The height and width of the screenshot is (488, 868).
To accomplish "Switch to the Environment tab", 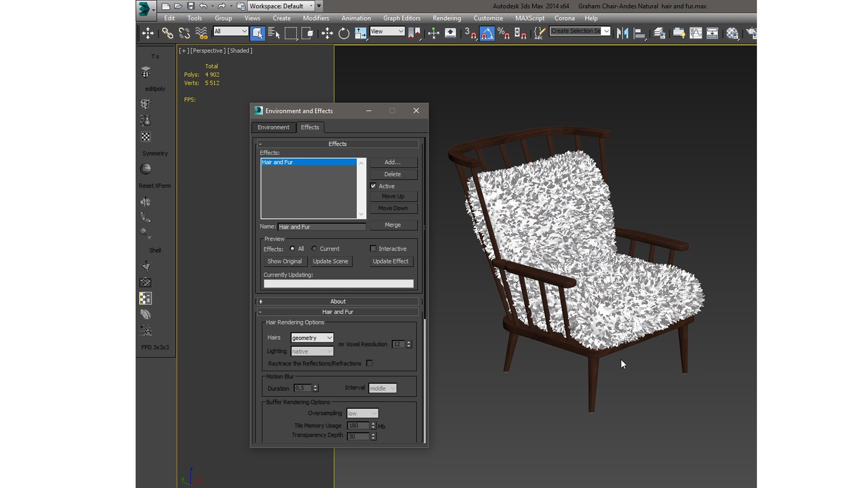I will pyautogui.click(x=273, y=127).
